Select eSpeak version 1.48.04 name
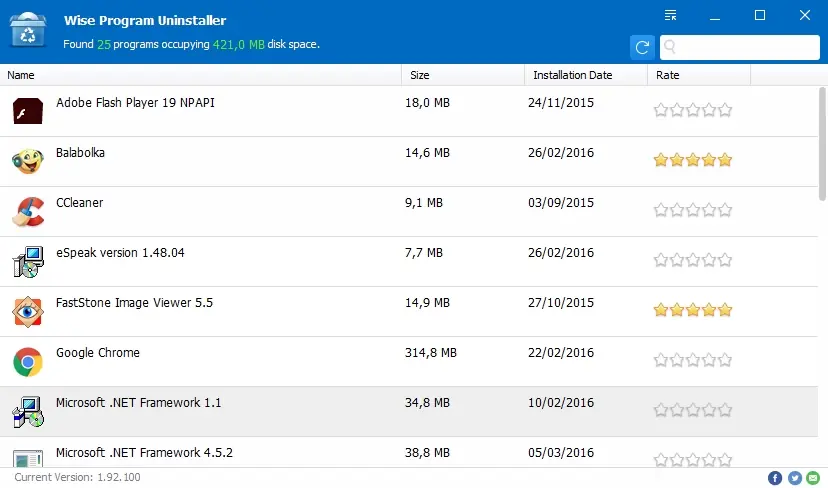 [120, 253]
